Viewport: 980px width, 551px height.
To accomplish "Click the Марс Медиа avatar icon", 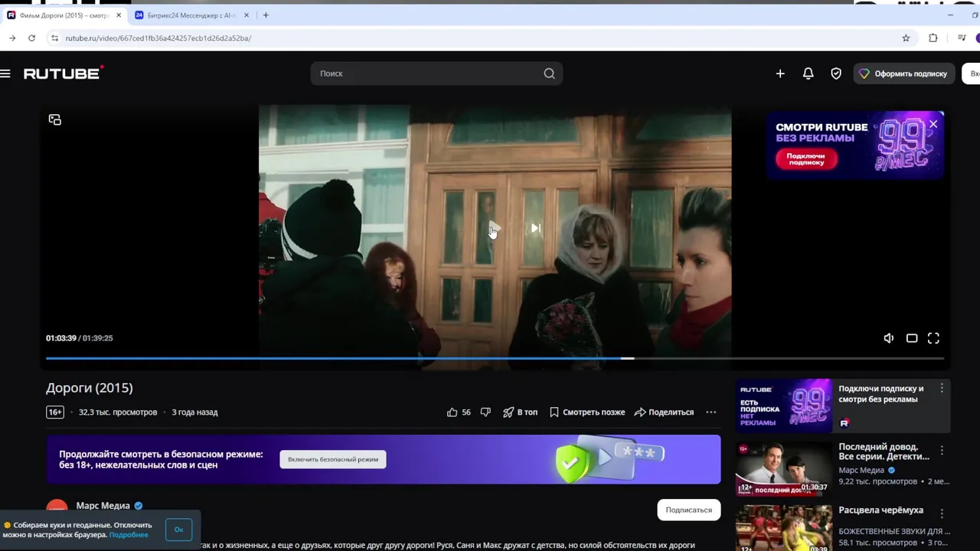I will click(57, 507).
